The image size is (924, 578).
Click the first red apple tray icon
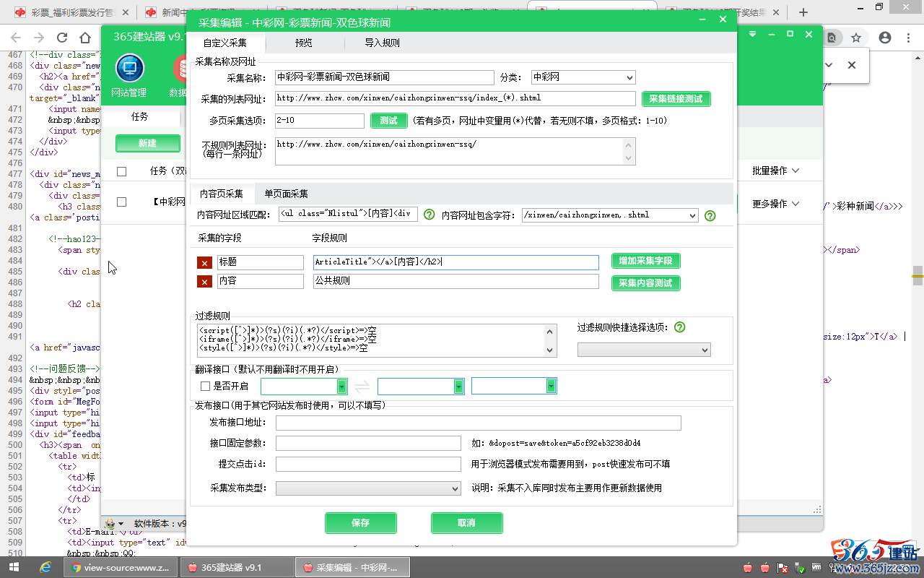pyautogui.click(x=747, y=567)
